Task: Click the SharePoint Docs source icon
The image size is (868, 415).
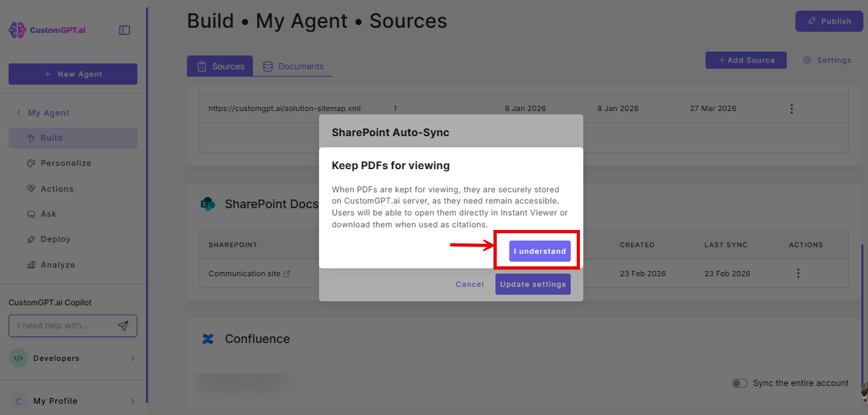Action: 208,204
